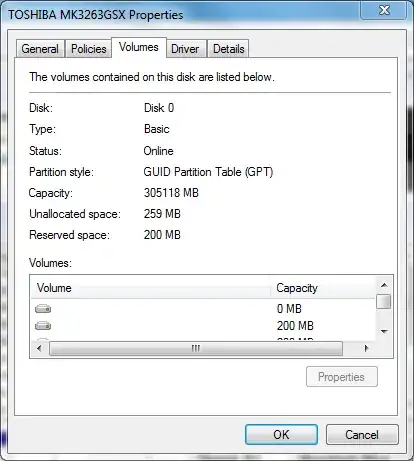Click the 'Online' status value

click(158, 151)
